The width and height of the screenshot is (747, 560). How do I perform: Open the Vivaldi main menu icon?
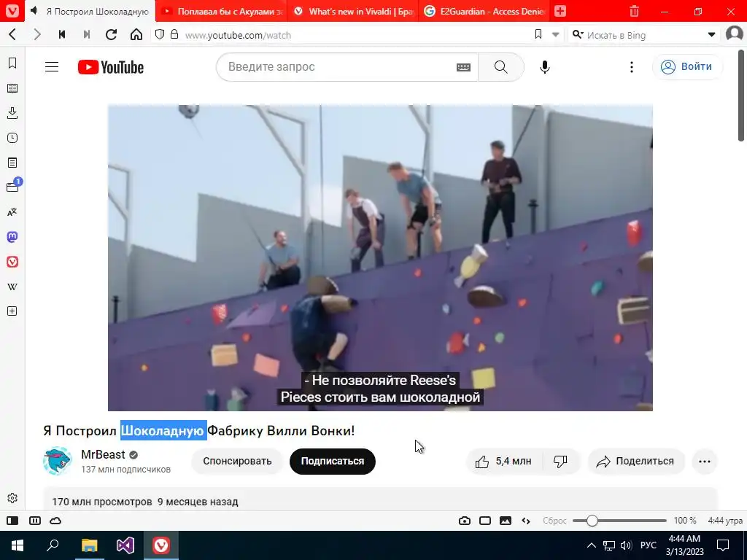[x=12, y=11]
